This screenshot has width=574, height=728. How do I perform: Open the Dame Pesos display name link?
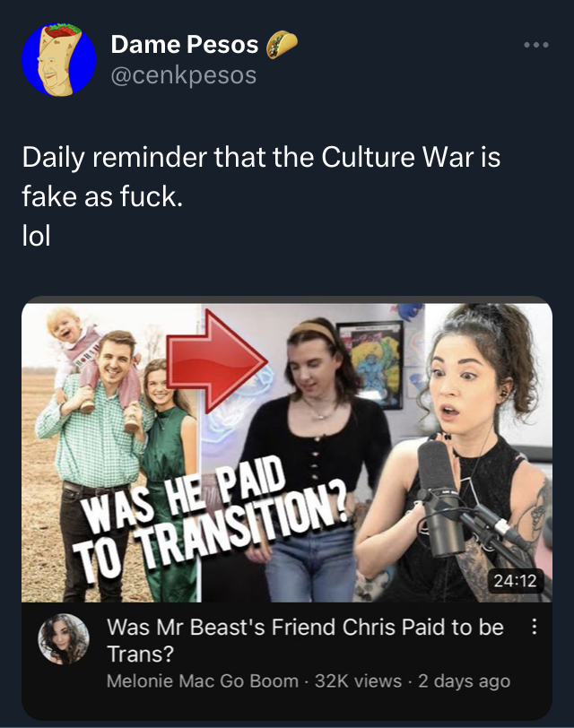point(185,45)
